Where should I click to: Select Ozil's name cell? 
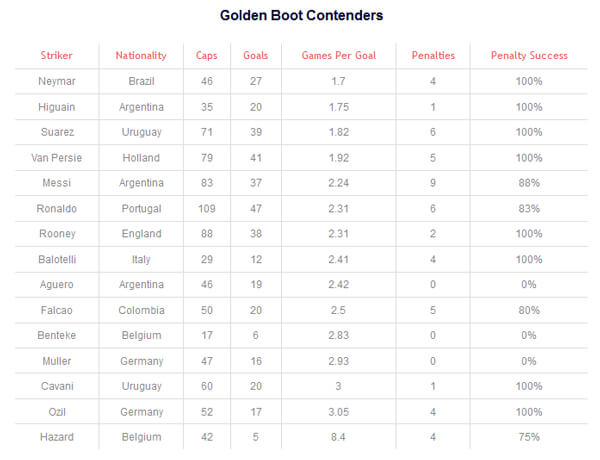[x=57, y=412]
